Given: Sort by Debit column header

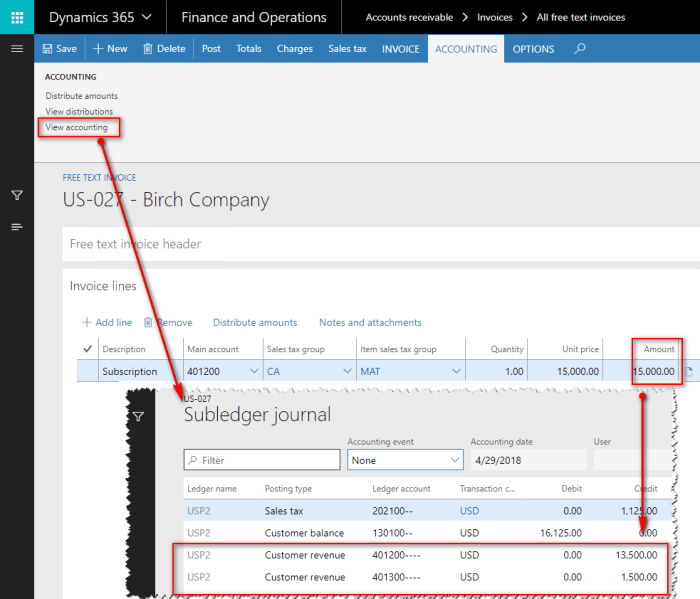Looking at the screenshot, I should (x=571, y=489).
